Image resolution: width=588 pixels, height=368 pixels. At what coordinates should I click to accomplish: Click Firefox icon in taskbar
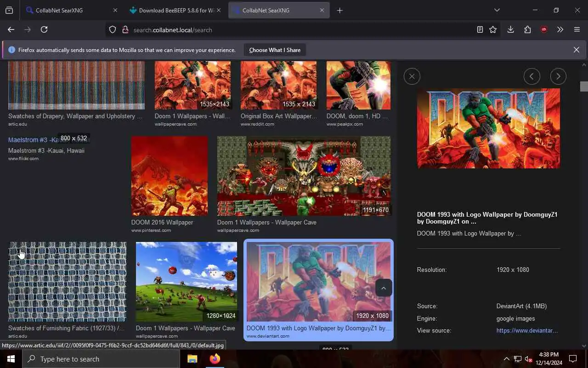[x=215, y=359]
